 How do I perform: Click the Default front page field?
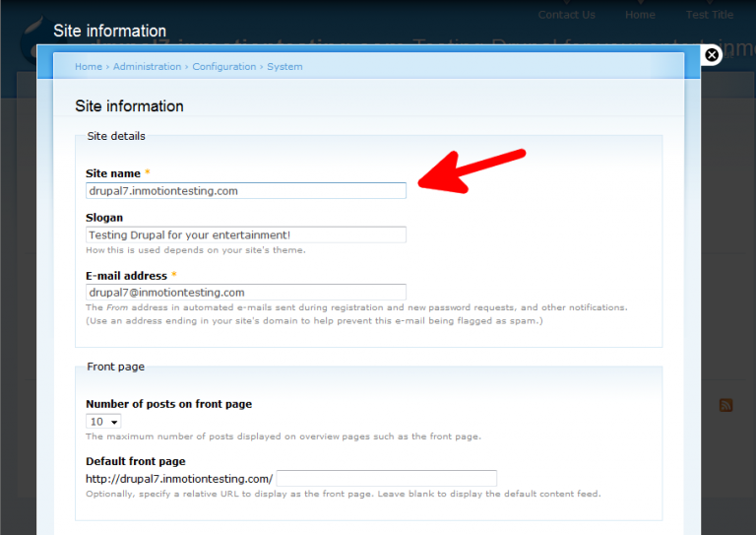click(x=386, y=479)
